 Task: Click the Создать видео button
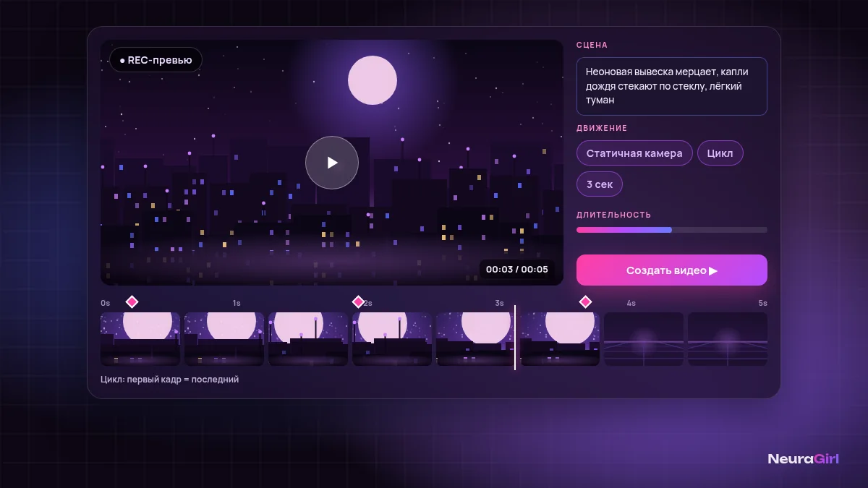[x=672, y=270]
